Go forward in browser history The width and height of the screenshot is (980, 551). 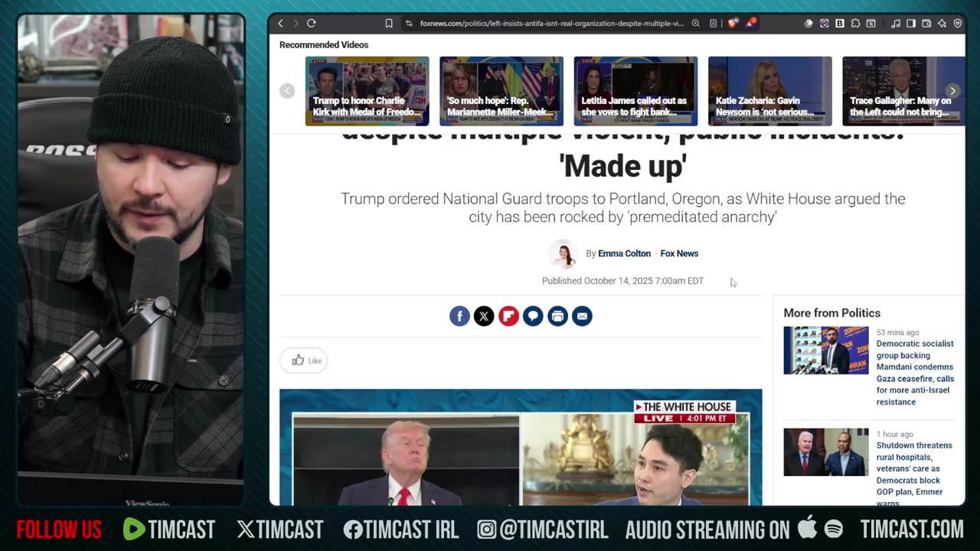point(296,24)
